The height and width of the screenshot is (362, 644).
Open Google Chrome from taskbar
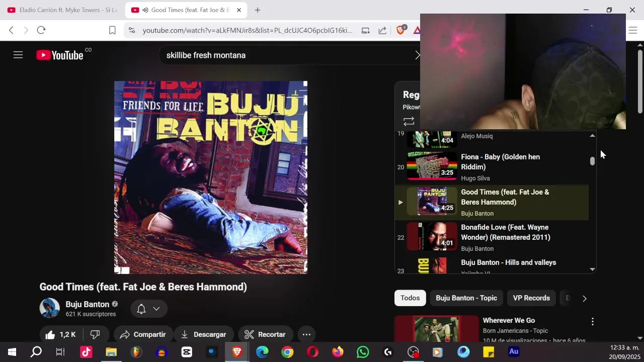(287, 352)
